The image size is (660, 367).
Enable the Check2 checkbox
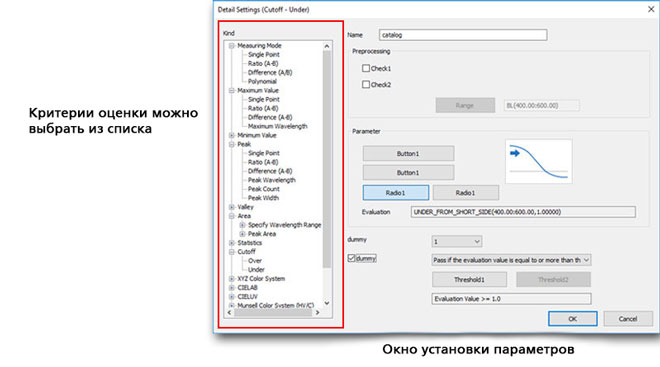[x=366, y=85]
